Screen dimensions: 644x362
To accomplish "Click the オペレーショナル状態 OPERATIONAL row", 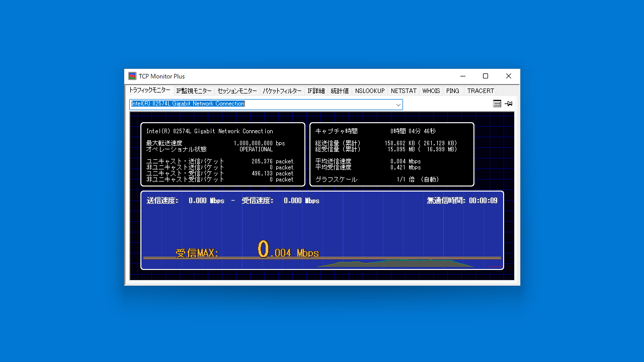I will 209,149.
